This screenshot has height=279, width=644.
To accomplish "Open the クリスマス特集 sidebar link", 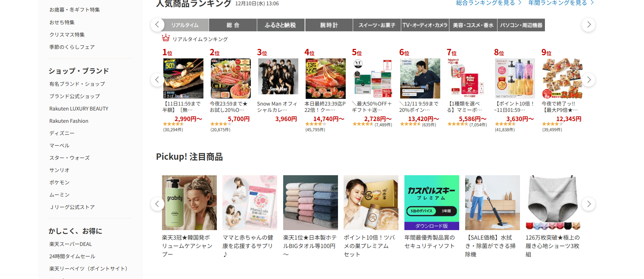I will (x=67, y=35).
